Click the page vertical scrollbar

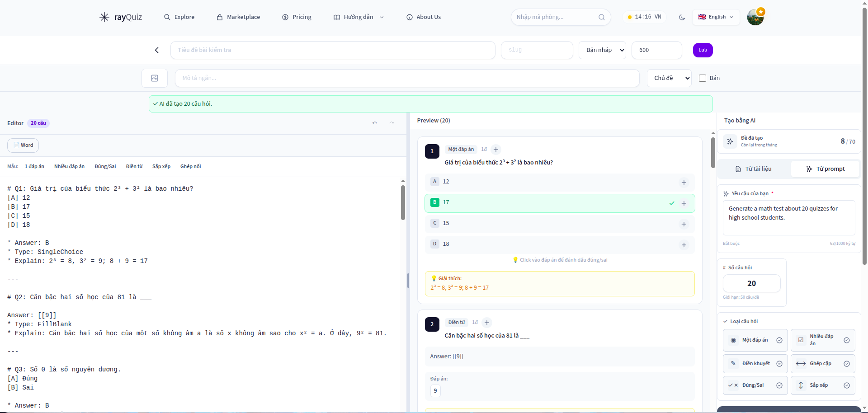[x=864, y=136]
